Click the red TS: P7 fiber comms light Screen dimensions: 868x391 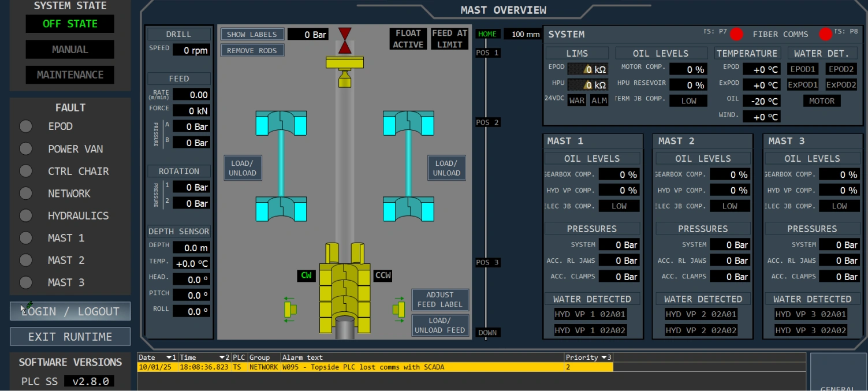click(x=736, y=35)
